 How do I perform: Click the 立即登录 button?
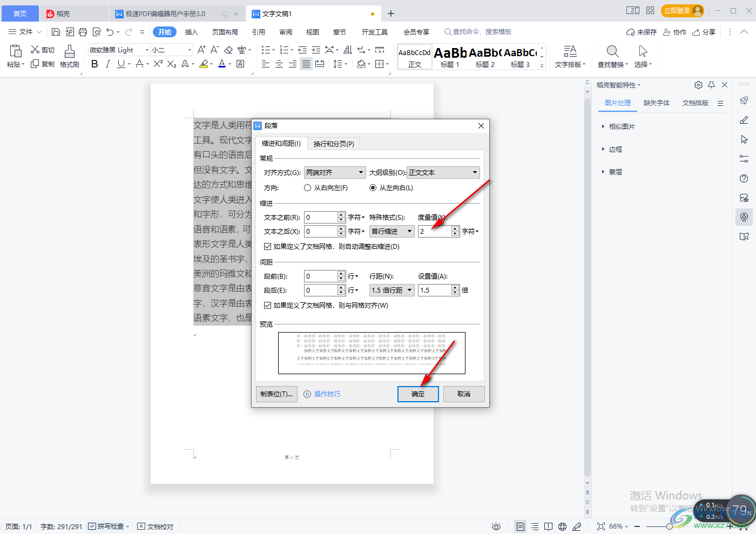683,11
